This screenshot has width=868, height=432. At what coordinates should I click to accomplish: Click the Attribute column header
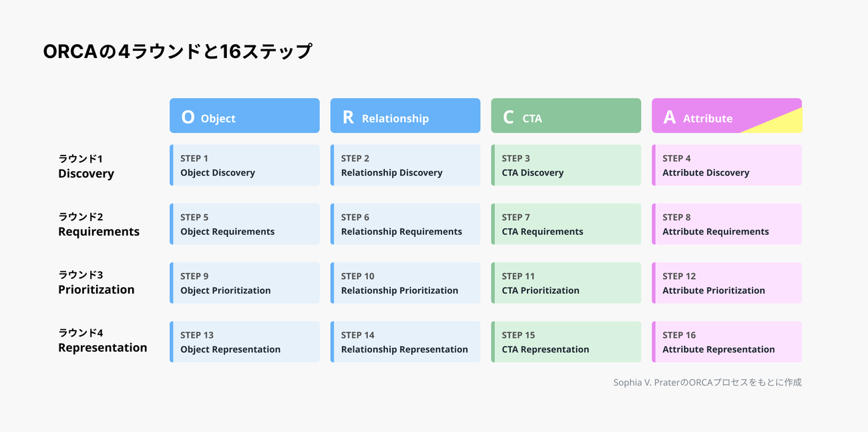click(x=727, y=116)
